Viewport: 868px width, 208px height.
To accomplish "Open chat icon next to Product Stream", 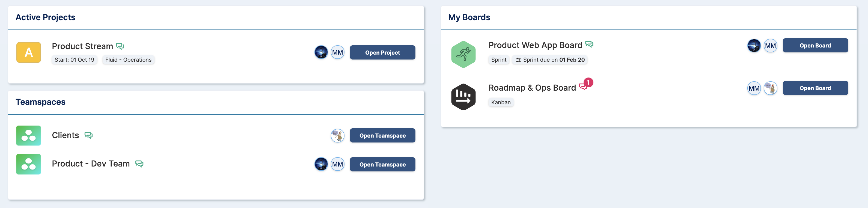I will (x=120, y=46).
